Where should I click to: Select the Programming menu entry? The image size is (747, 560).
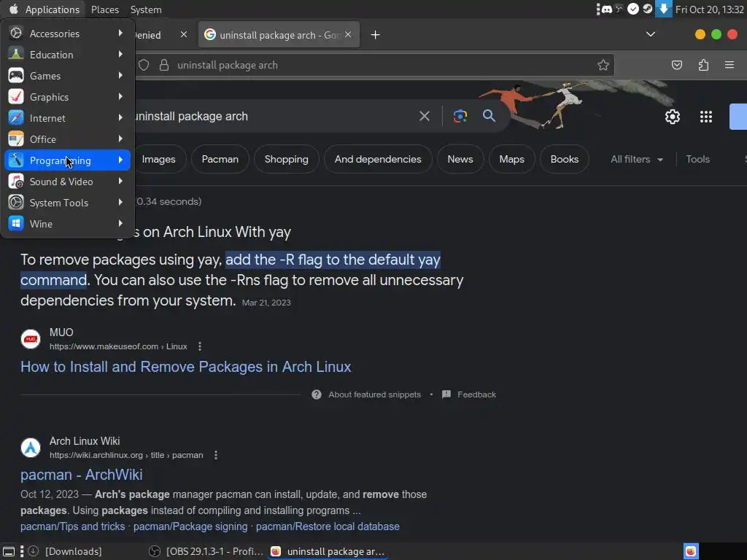67,160
